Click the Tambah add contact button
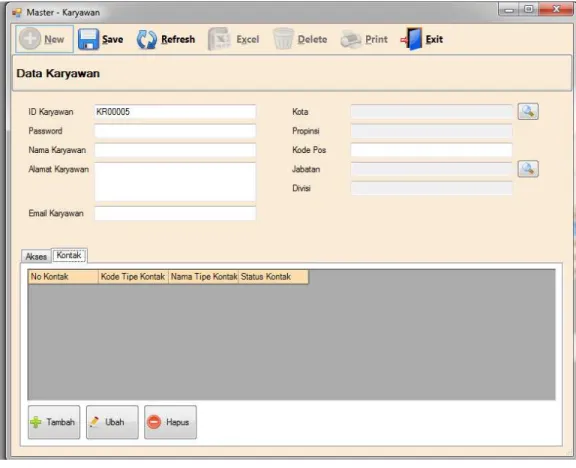The width and height of the screenshot is (576, 468). (54, 422)
